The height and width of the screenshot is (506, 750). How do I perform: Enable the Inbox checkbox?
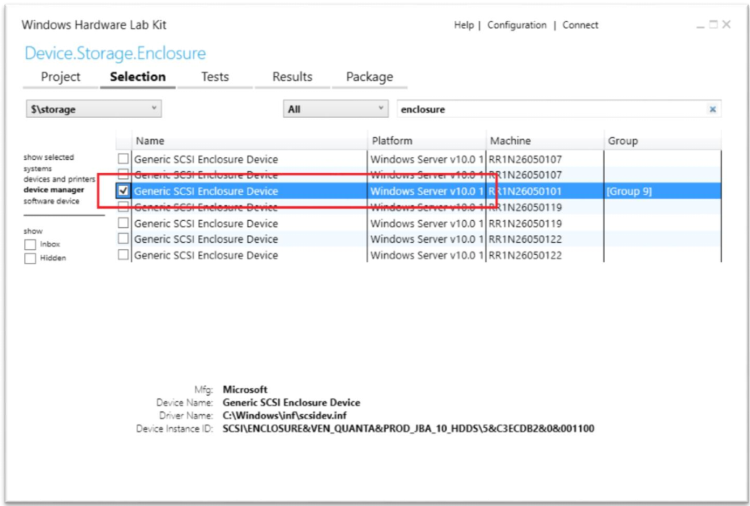point(30,244)
